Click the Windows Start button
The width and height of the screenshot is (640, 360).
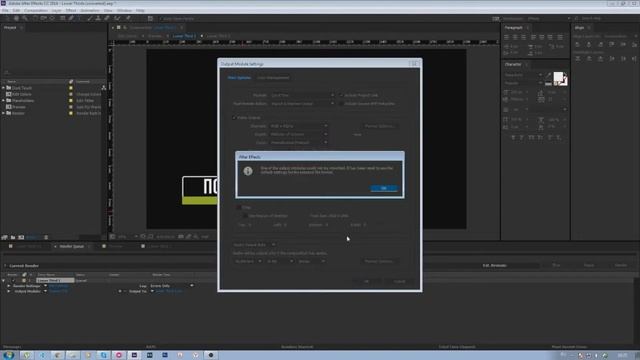pyautogui.click(x=9, y=355)
